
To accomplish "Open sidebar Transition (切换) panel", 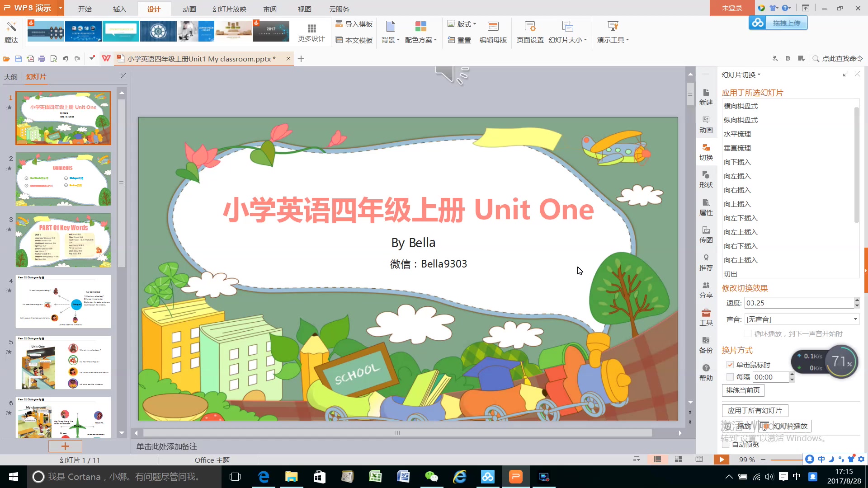I will (706, 152).
